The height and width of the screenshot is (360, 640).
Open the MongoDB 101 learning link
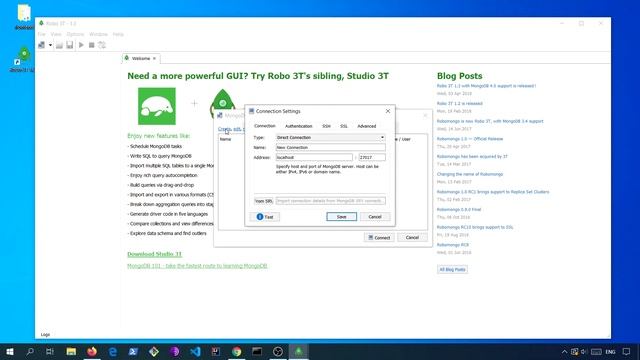[197, 266]
